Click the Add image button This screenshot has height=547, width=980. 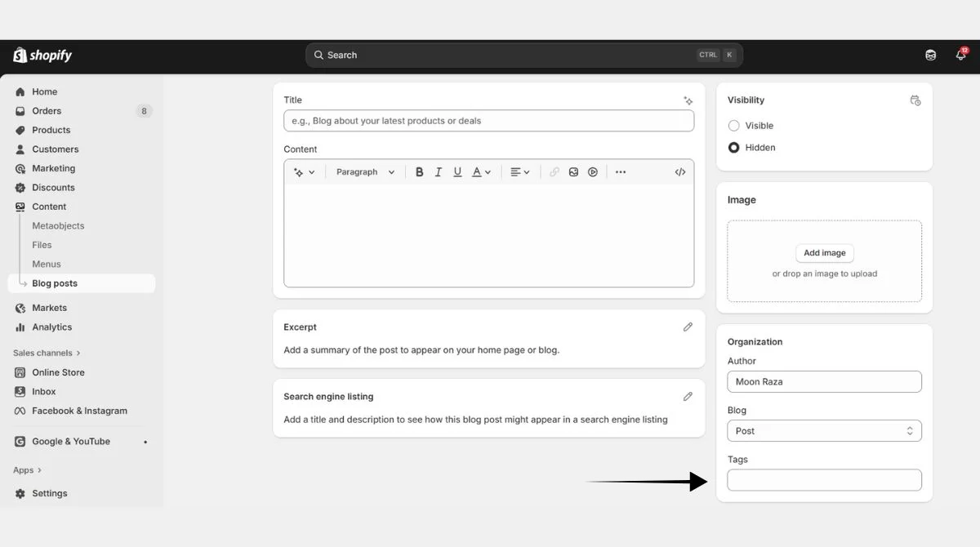click(x=824, y=252)
